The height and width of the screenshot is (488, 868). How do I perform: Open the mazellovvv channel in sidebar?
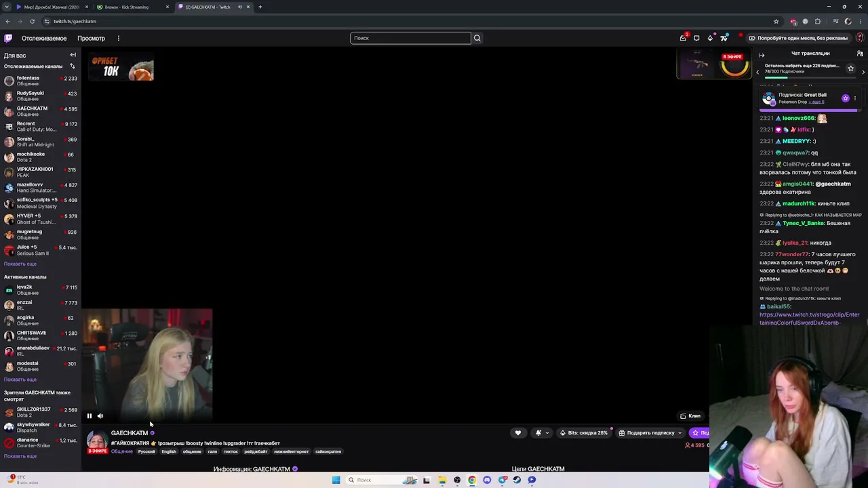coord(41,188)
